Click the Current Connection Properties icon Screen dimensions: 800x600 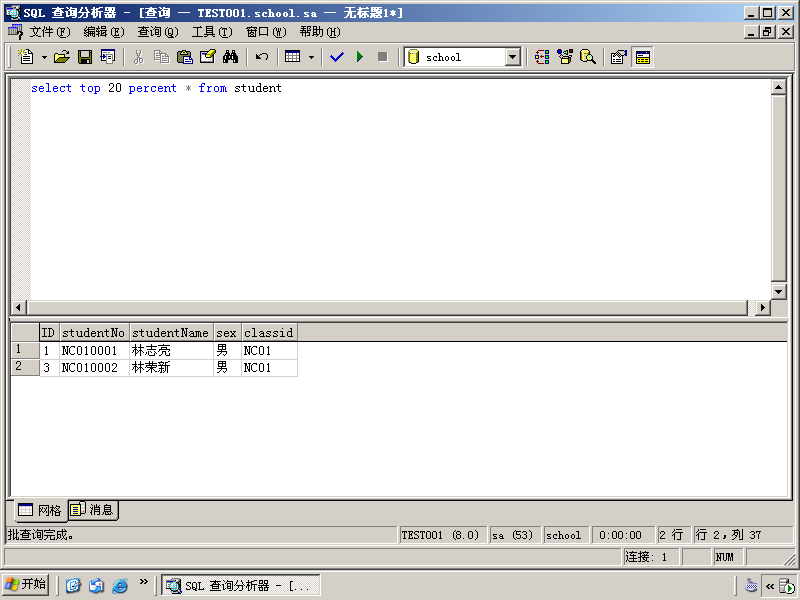pos(618,57)
